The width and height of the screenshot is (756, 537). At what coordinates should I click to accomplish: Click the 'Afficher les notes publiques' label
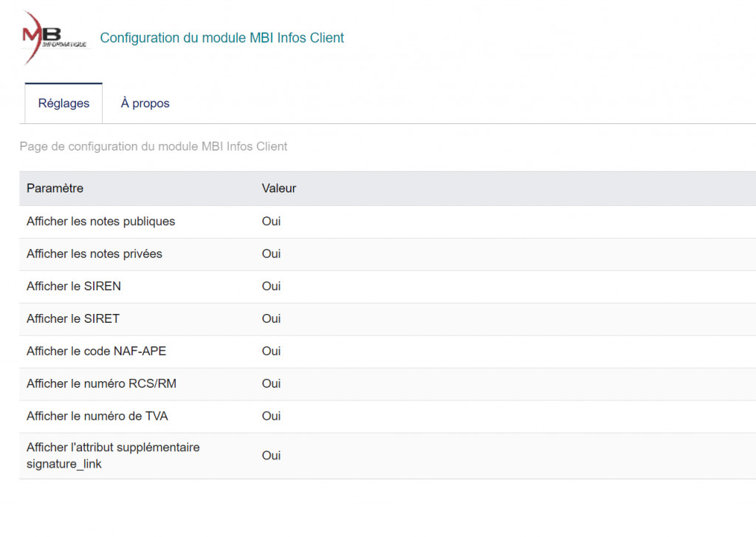click(x=100, y=222)
